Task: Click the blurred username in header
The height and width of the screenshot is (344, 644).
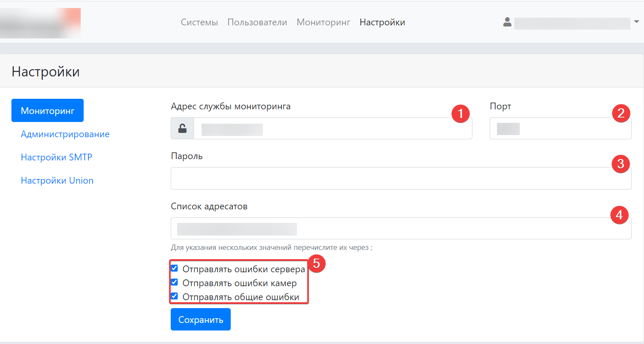Action: (x=572, y=23)
